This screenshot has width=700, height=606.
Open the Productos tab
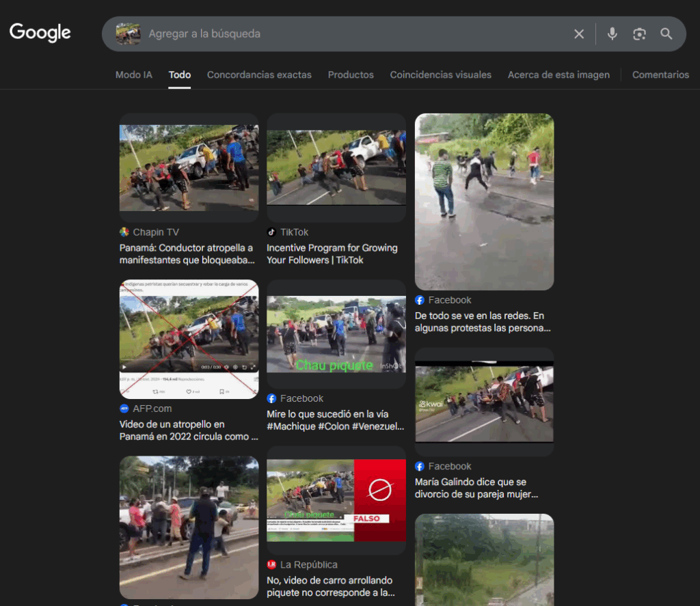click(x=351, y=74)
